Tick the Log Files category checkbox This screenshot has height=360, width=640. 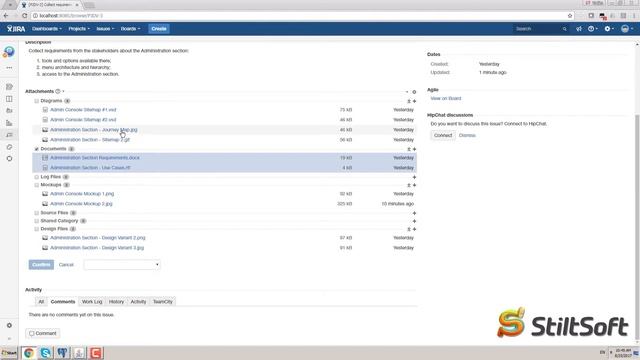point(36,177)
